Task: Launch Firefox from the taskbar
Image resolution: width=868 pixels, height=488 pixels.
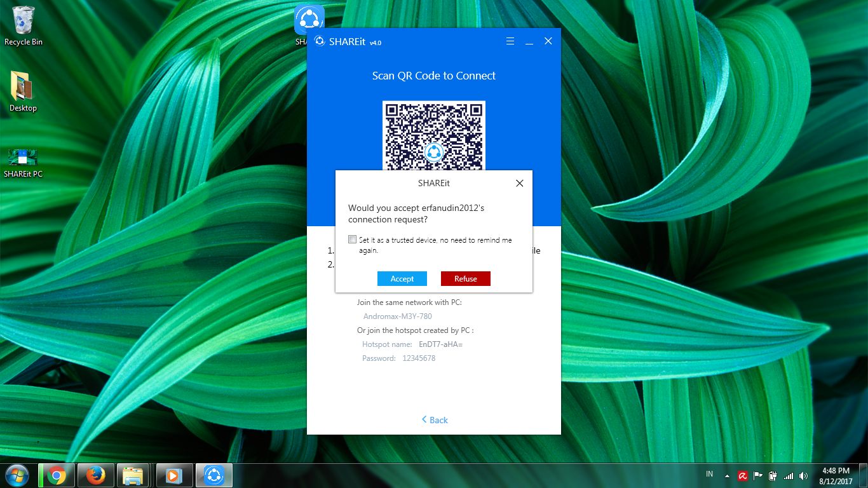Action: tap(96, 475)
